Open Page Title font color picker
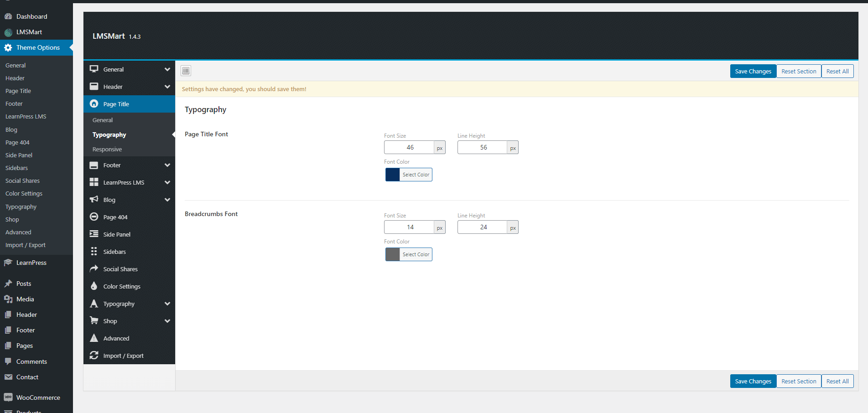 (x=409, y=175)
